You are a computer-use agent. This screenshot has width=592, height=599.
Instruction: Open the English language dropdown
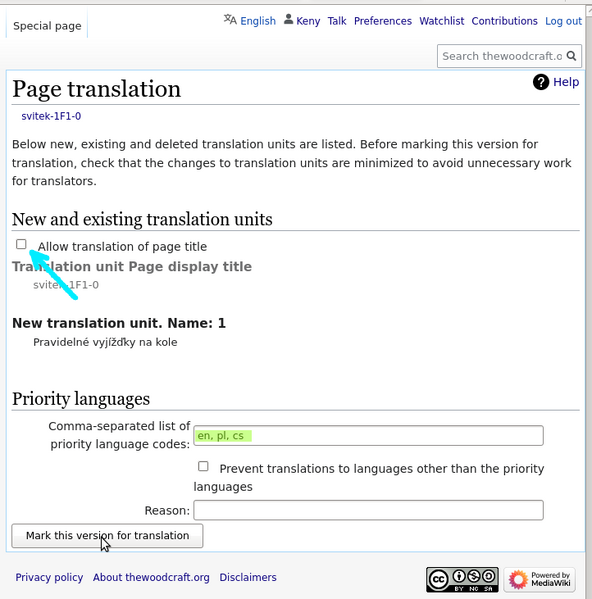[258, 21]
